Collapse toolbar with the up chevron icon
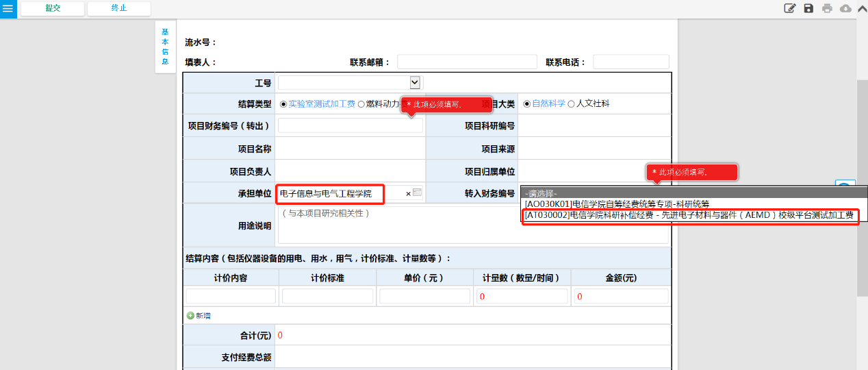 [x=861, y=8]
